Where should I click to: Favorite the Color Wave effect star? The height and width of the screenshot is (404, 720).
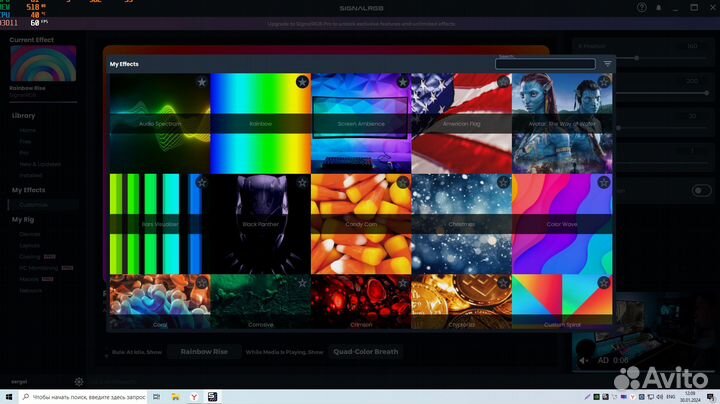(x=603, y=183)
